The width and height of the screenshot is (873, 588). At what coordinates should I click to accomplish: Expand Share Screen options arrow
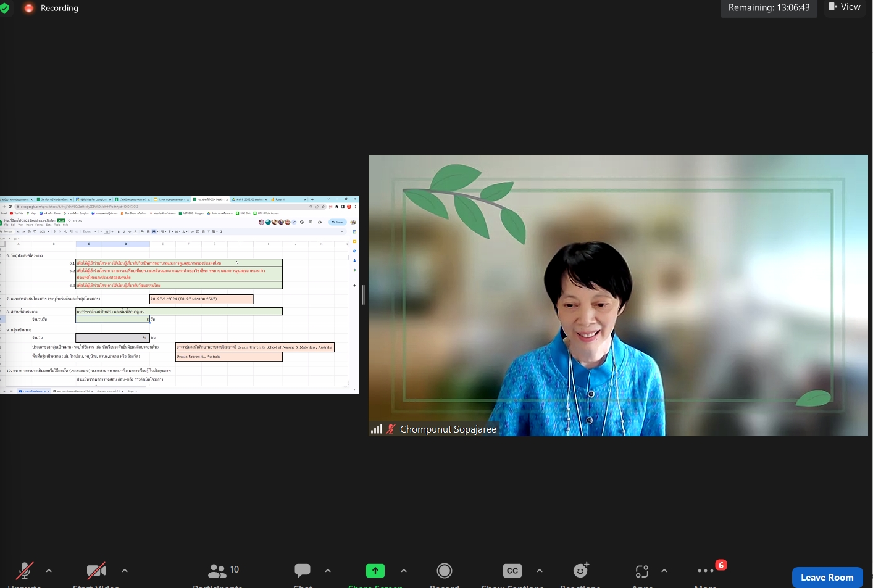(404, 571)
